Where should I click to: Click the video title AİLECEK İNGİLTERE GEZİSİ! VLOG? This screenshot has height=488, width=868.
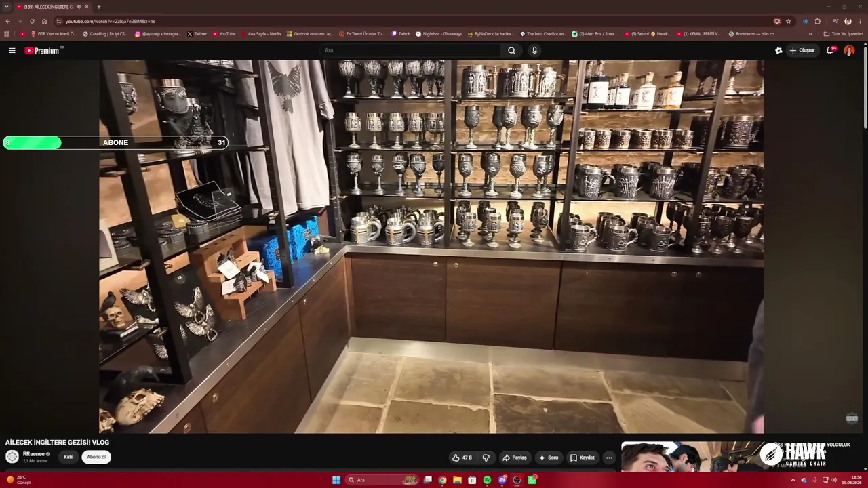[x=57, y=442]
